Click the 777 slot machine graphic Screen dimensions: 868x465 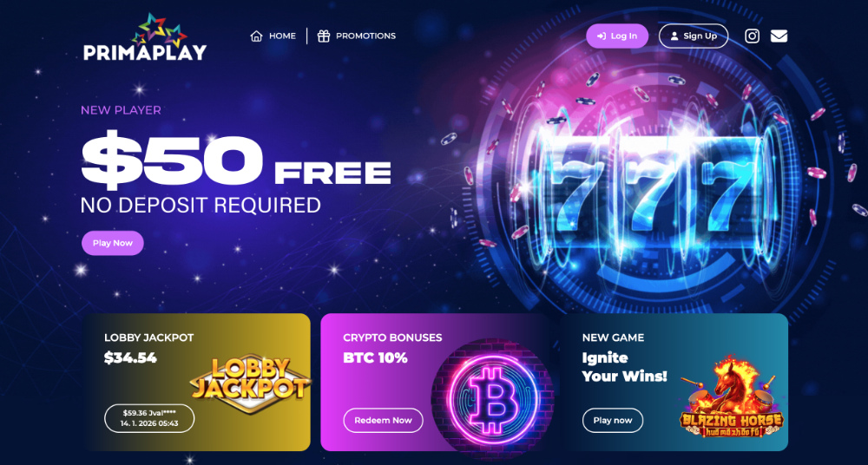coord(654,183)
